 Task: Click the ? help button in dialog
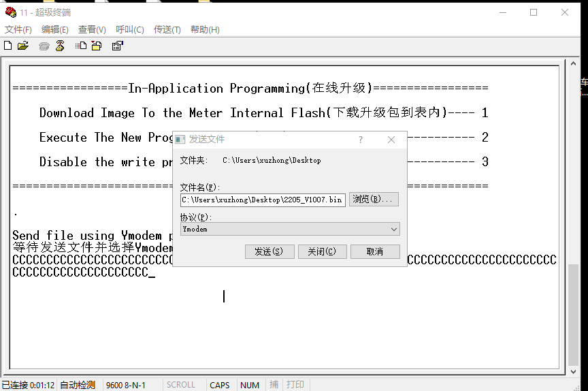tap(361, 140)
